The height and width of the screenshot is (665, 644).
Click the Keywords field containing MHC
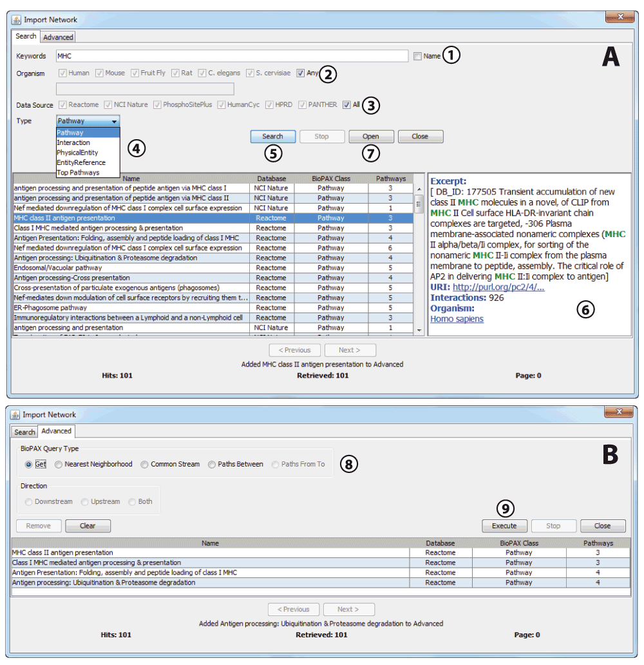(232, 56)
